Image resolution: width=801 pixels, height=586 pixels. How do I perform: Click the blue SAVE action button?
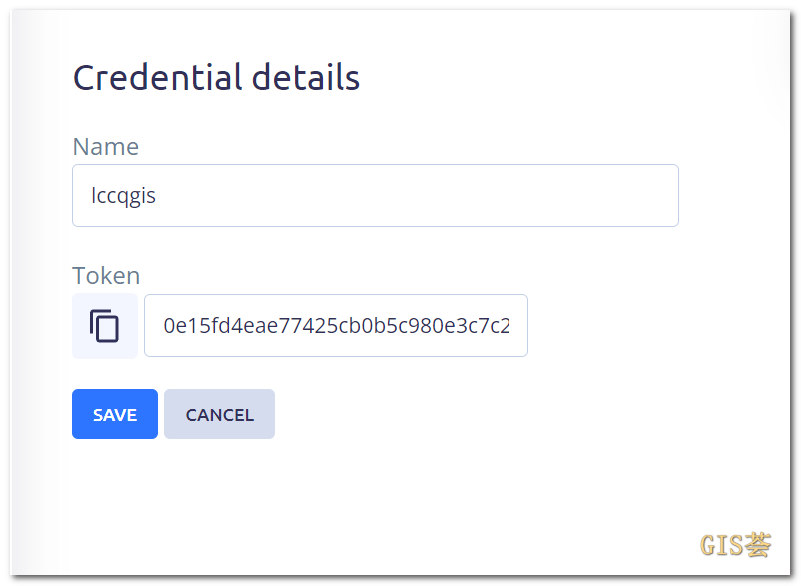114,414
